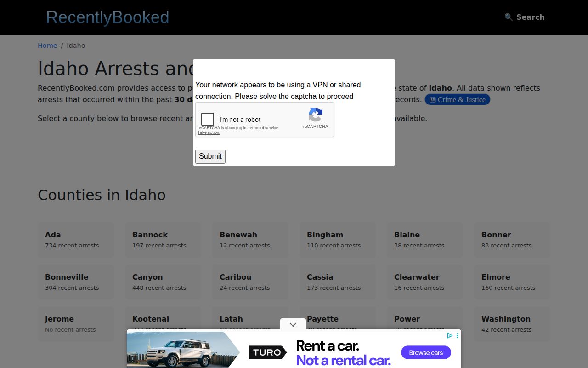This screenshot has height=368, width=588.
Task: Open the Benewah county card
Action: coord(250,240)
